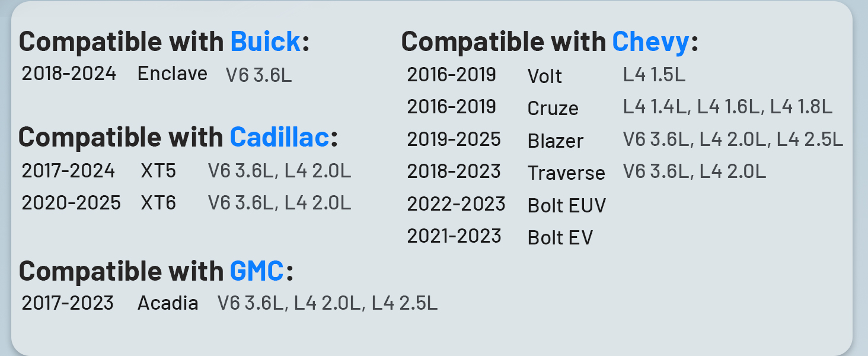Select the Volt's L4 1.5L engine text

654,75
